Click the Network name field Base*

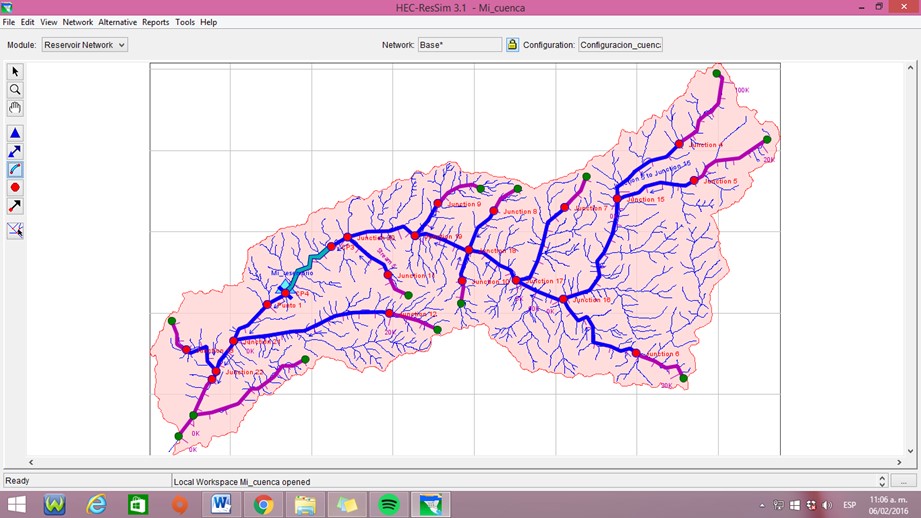tap(460, 45)
